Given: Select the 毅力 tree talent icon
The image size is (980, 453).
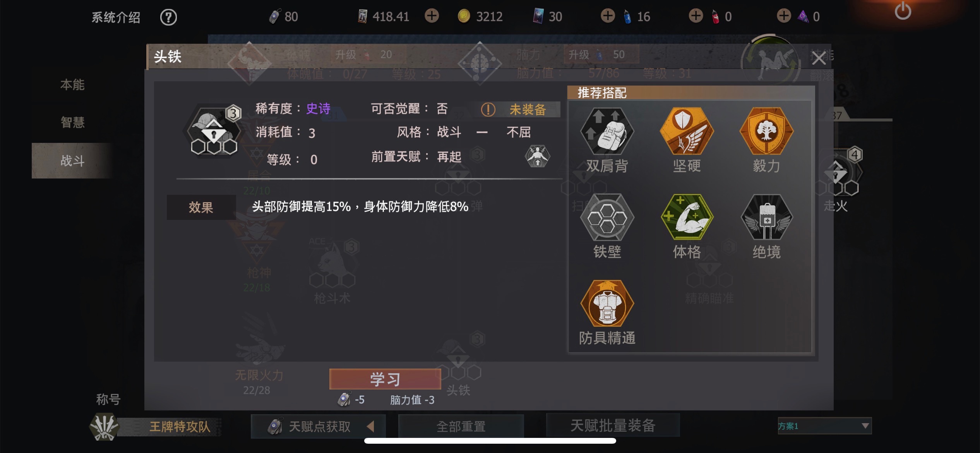Looking at the screenshot, I should coord(766,131).
